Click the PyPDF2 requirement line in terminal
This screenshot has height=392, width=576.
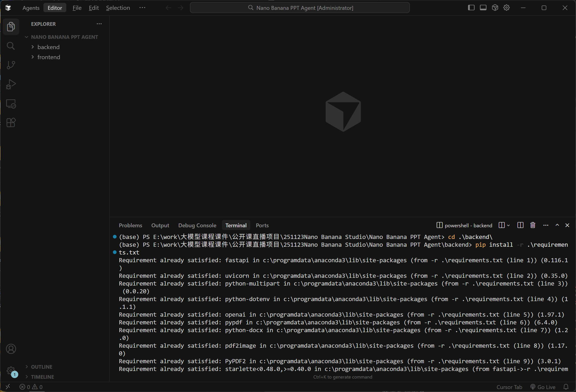point(340,361)
